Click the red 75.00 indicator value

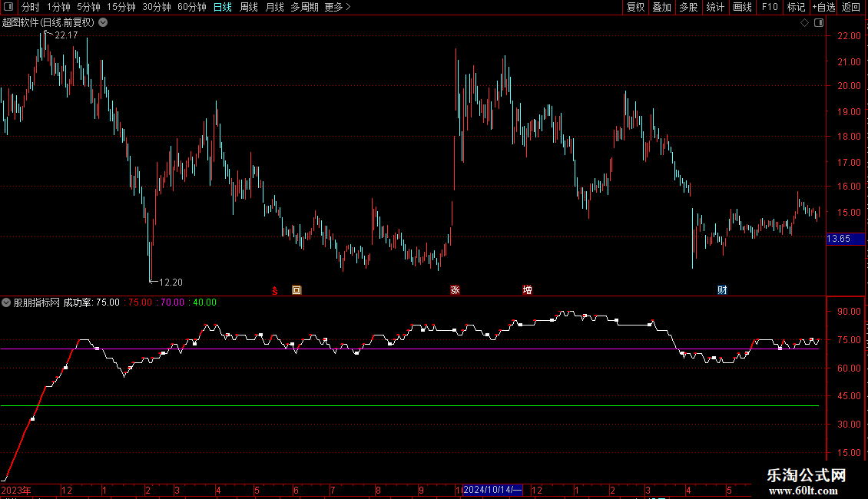(138, 302)
